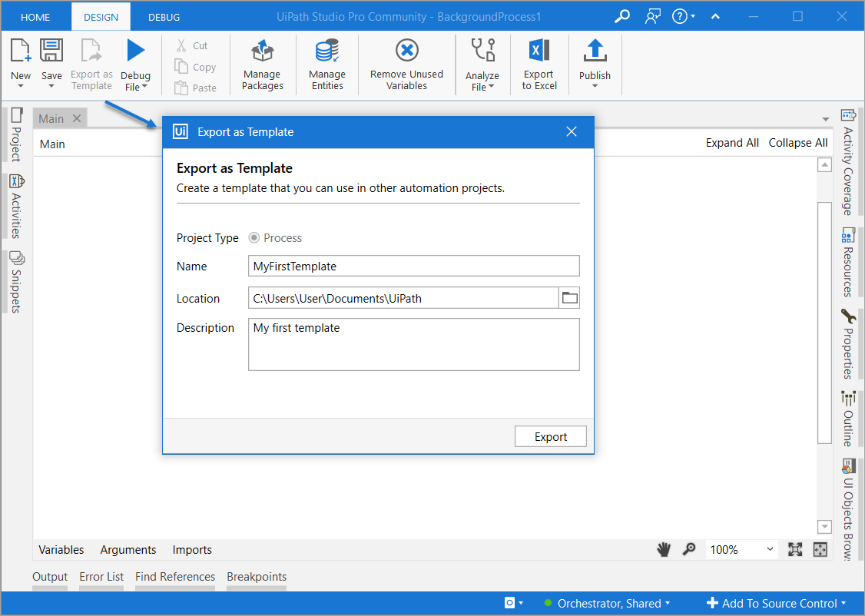This screenshot has width=865, height=616.
Task: Open Manage Entities from ribbon
Action: (x=327, y=65)
